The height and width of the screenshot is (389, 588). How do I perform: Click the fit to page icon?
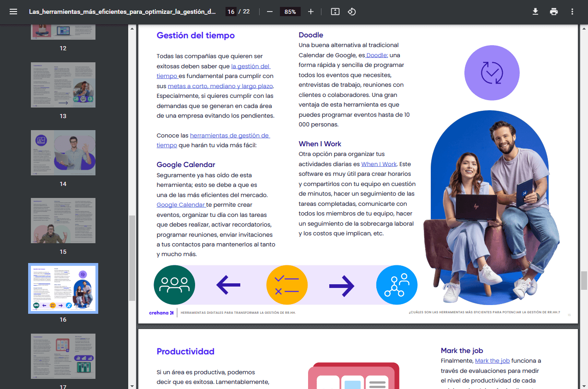coord(335,12)
